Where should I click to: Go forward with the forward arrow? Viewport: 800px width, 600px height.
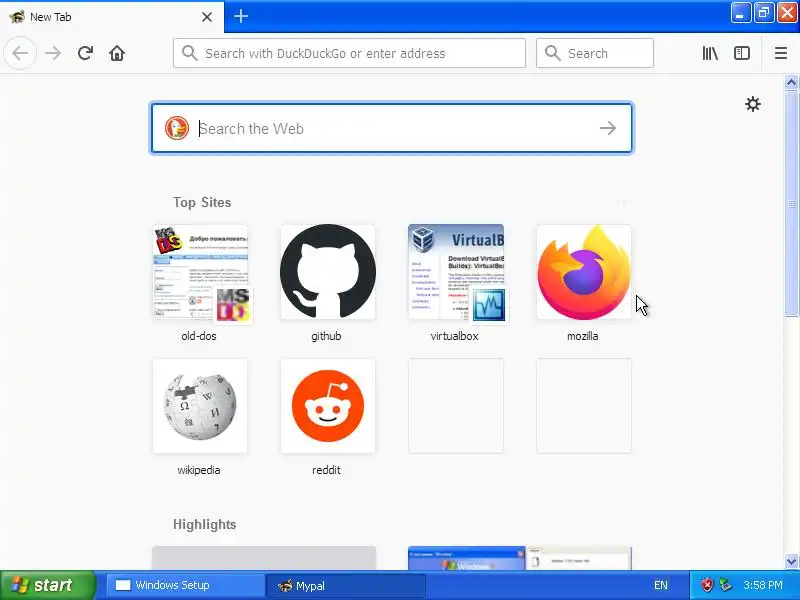coord(53,53)
